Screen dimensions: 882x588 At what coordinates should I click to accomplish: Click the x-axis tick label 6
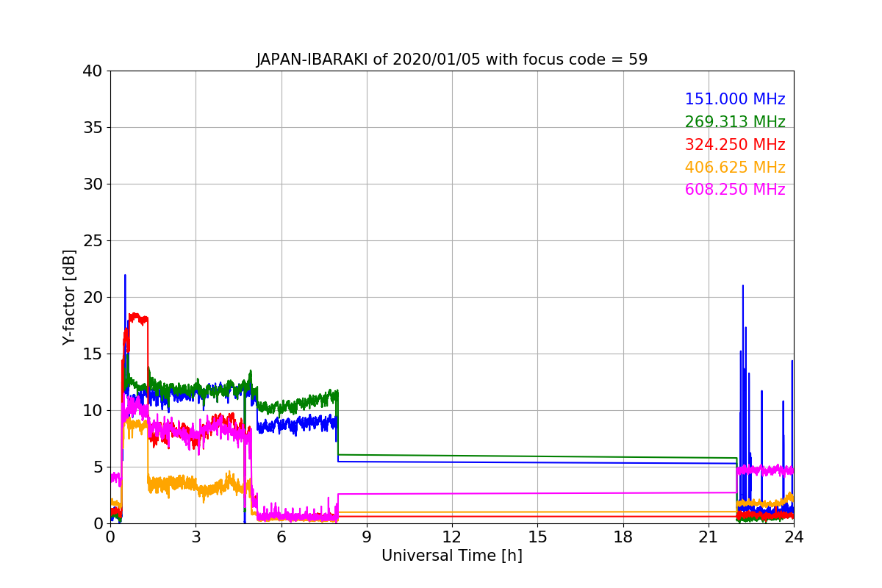281,537
